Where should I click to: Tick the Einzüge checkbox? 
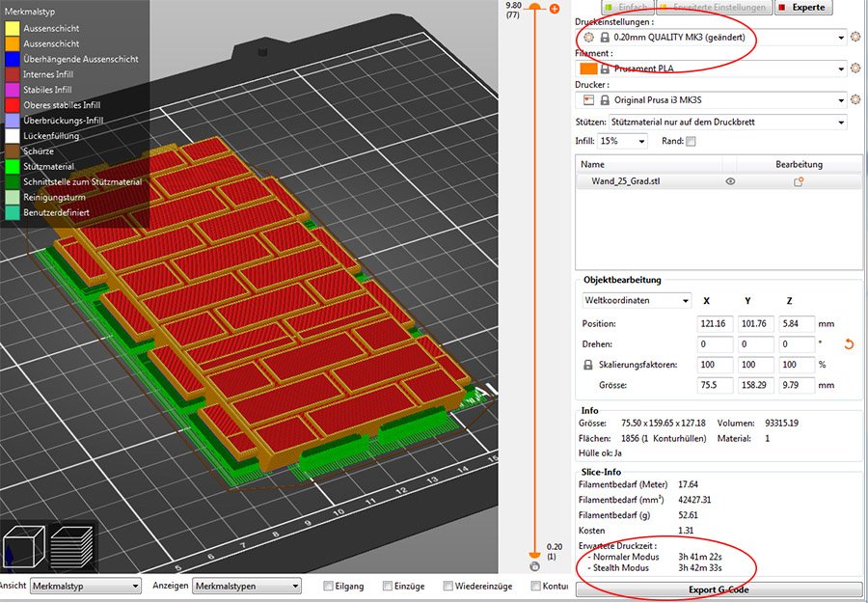(x=388, y=586)
